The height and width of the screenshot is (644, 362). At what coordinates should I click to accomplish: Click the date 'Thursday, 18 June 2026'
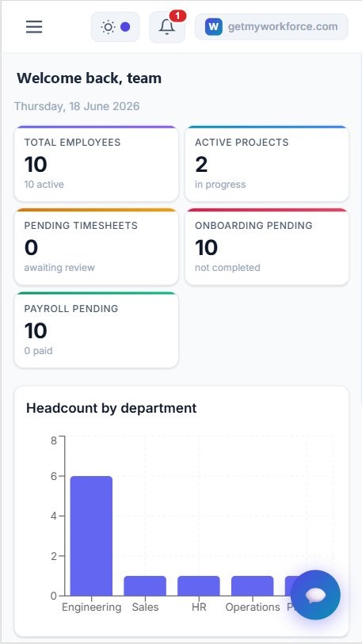[x=78, y=106]
